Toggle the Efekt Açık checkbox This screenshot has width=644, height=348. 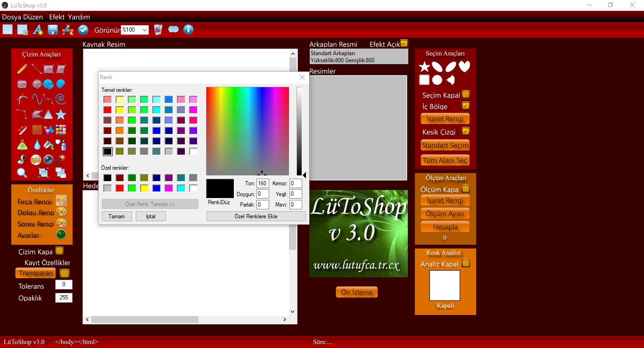tap(404, 43)
